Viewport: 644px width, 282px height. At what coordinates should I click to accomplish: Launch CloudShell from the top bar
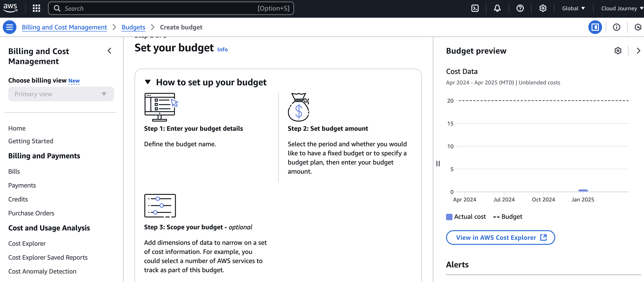point(475,8)
